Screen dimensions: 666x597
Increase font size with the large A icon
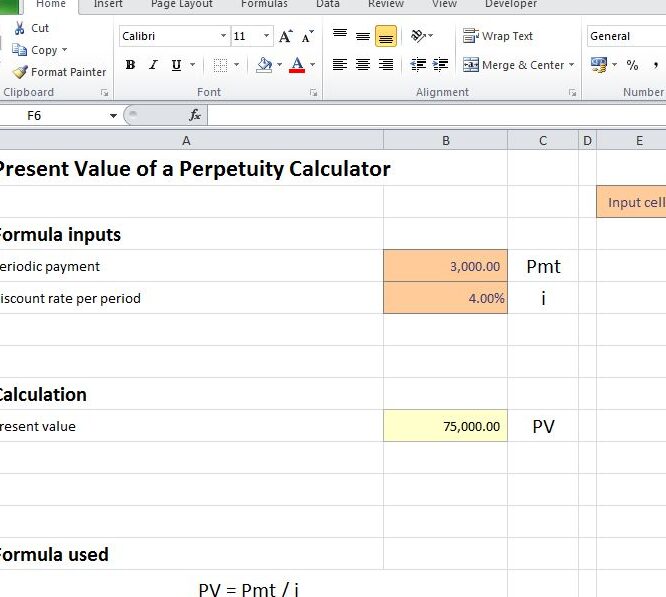[286, 36]
